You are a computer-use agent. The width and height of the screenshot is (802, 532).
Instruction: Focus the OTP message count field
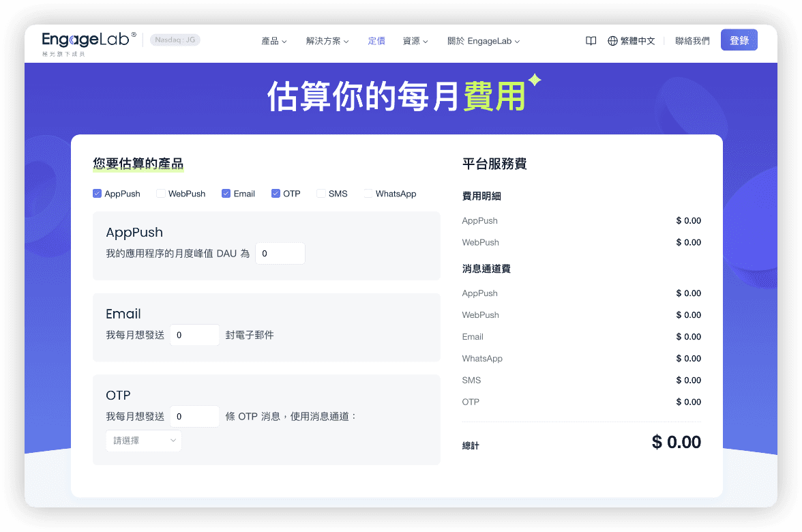pyautogui.click(x=195, y=416)
